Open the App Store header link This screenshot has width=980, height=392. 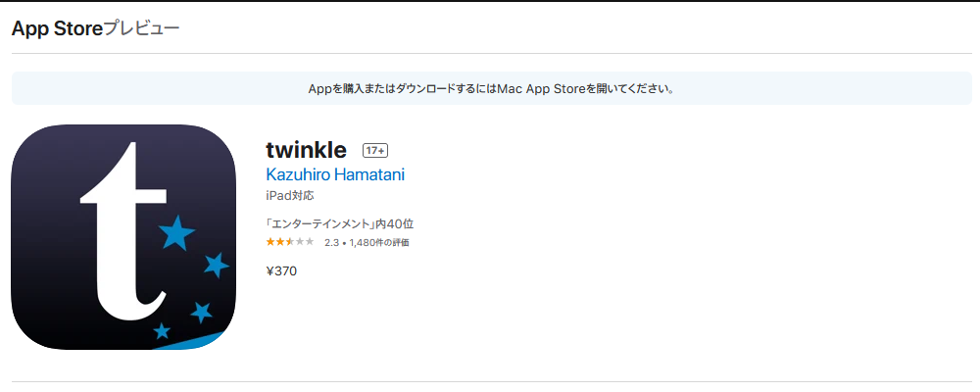point(57,28)
